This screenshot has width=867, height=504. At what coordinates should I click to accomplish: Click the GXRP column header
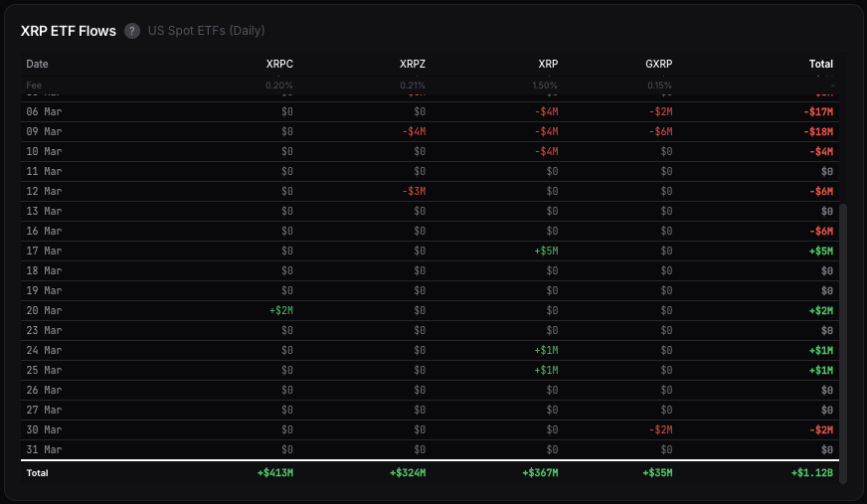(x=658, y=64)
